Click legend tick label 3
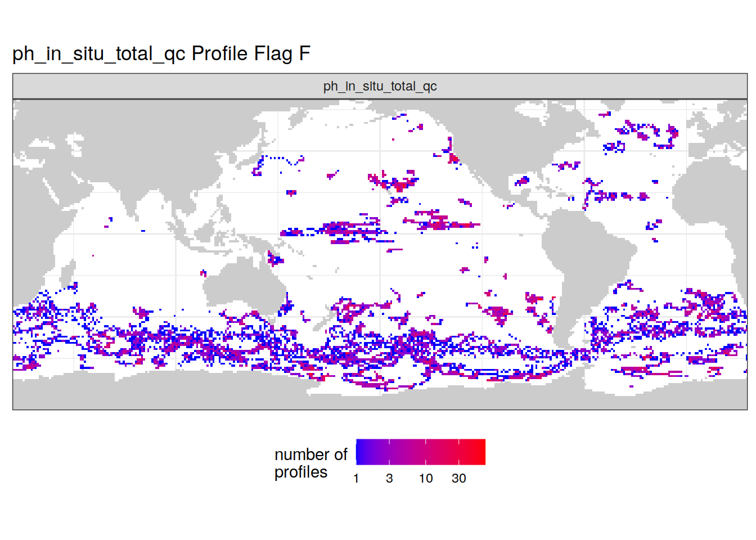The width and height of the screenshot is (756, 540). (389, 478)
